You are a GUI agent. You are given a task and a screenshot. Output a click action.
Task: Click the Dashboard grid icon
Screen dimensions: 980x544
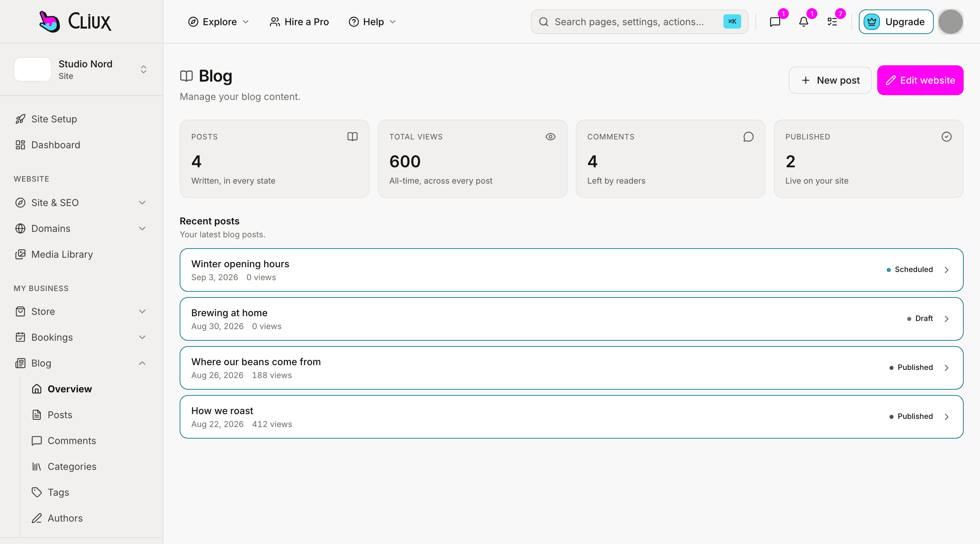click(20, 145)
